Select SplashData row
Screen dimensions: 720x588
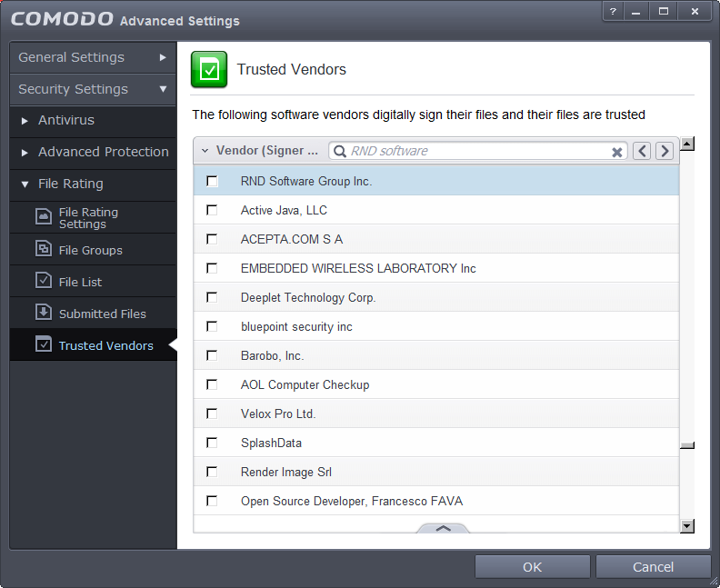tap(436, 443)
